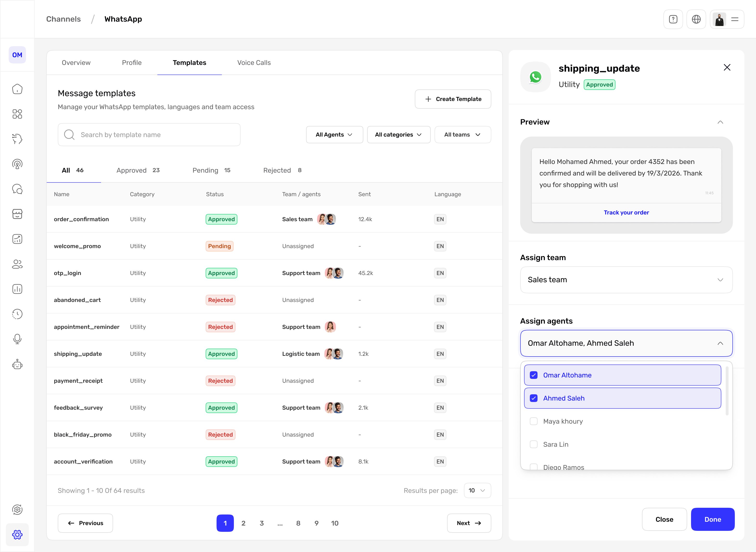The width and height of the screenshot is (756, 552).
Task: Open the results per page dropdown
Action: [477, 490]
